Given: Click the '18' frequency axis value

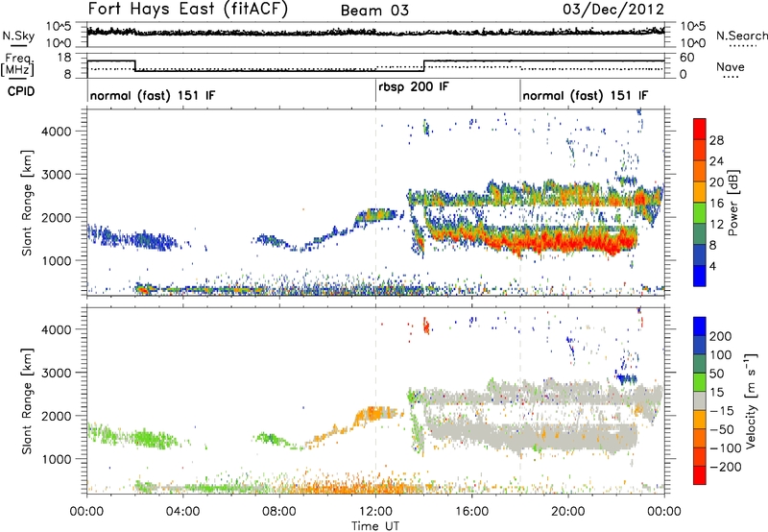Looking at the screenshot, I should coord(64,58).
